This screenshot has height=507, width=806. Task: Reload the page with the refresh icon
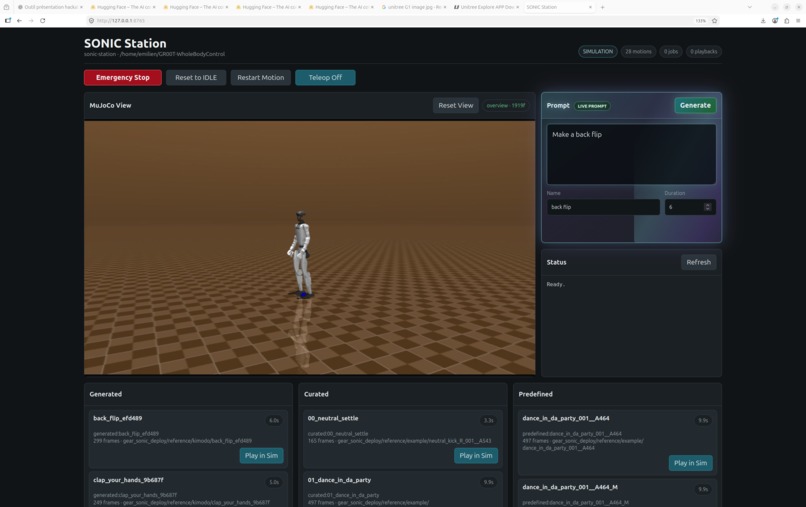(43, 21)
